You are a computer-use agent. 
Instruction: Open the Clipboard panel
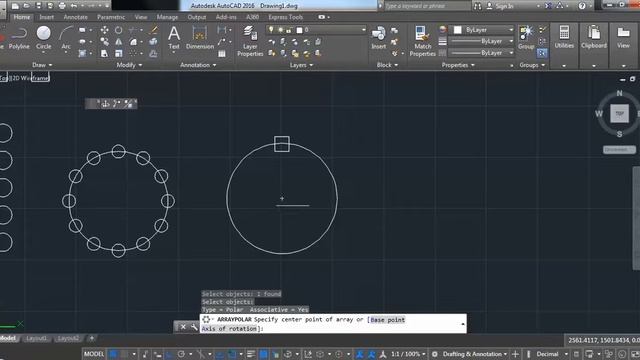(x=594, y=38)
